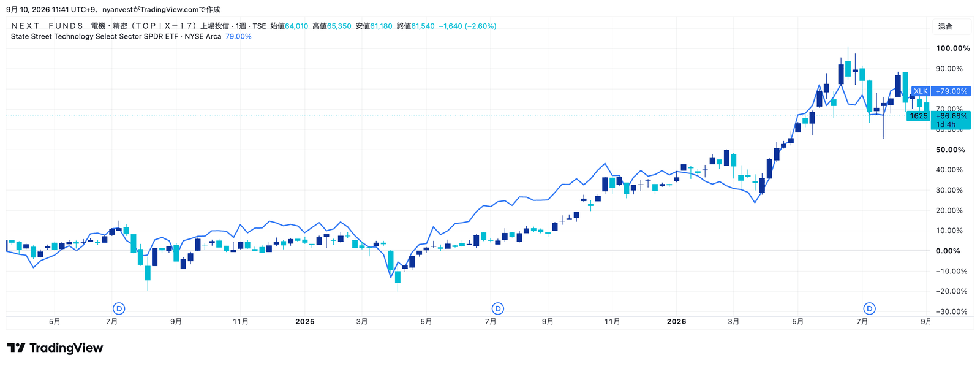Click the 終値 61,540 close value
The height and width of the screenshot is (366, 980).
click(x=415, y=26)
